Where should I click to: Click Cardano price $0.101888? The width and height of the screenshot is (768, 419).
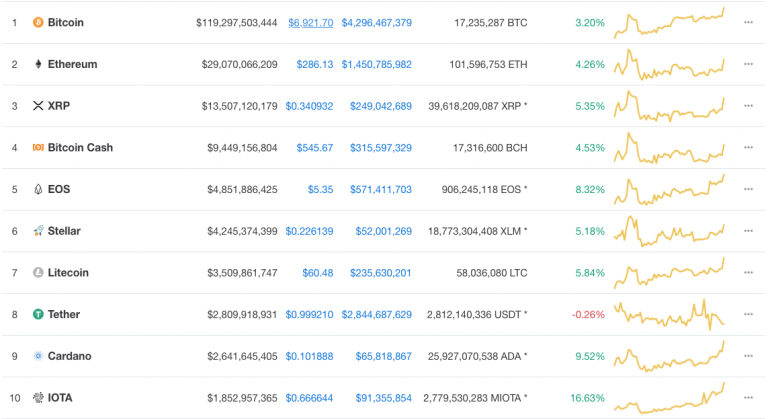point(310,356)
